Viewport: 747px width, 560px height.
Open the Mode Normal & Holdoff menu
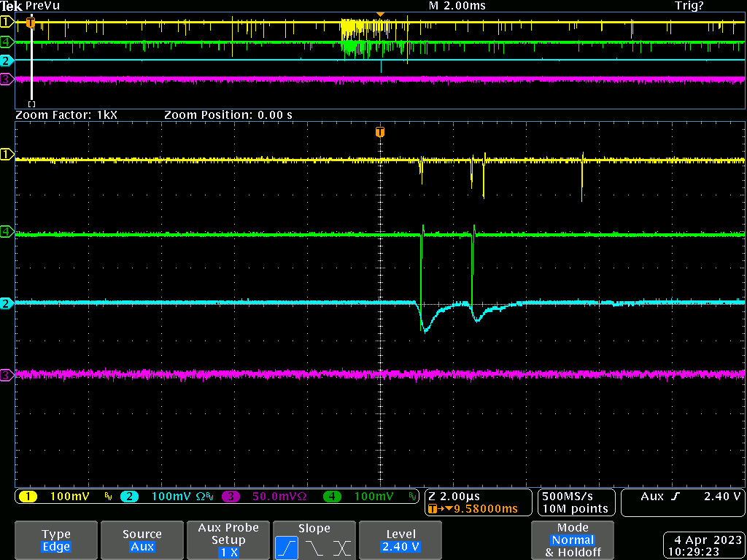click(573, 540)
